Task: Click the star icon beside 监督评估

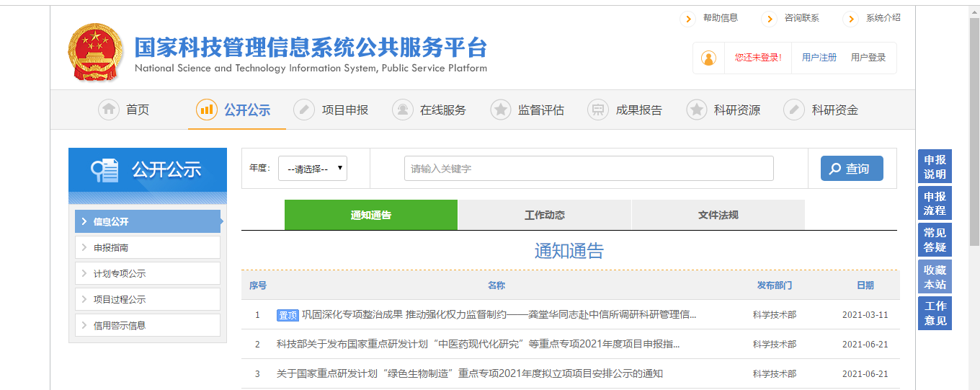Action: coord(501,110)
